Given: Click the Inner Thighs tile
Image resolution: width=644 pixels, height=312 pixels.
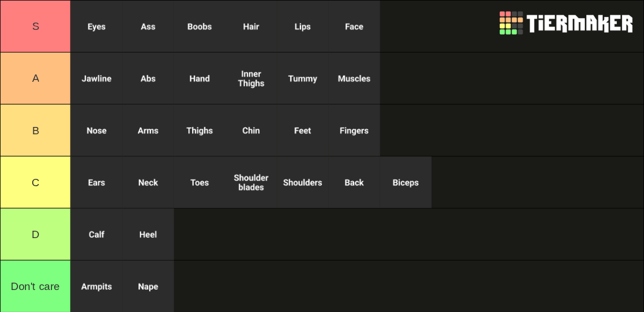Looking at the screenshot, I should coord(251,78).
